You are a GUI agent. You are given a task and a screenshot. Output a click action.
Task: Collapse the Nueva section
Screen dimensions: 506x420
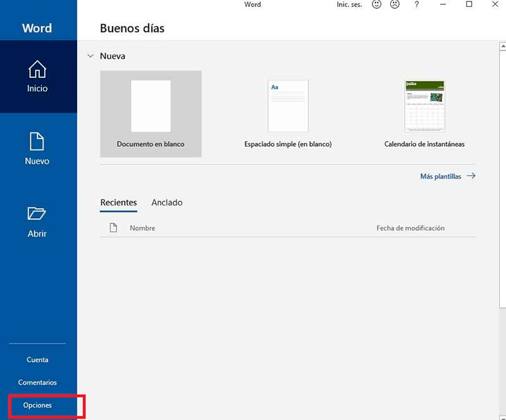pos(90,56)
